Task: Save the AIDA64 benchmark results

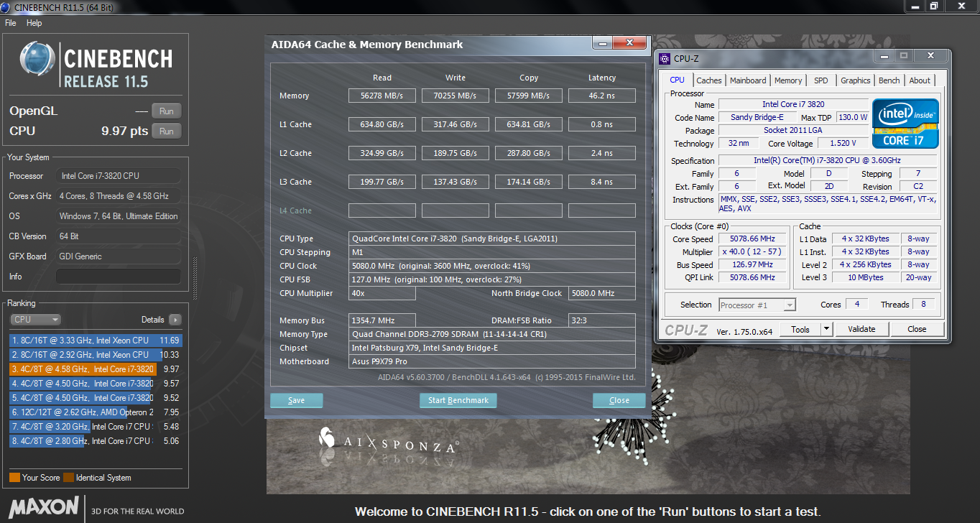Action: (296, 400)
